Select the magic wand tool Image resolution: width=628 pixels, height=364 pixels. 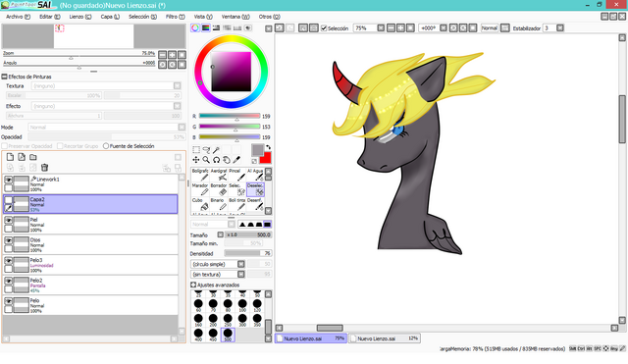point(216,150)
